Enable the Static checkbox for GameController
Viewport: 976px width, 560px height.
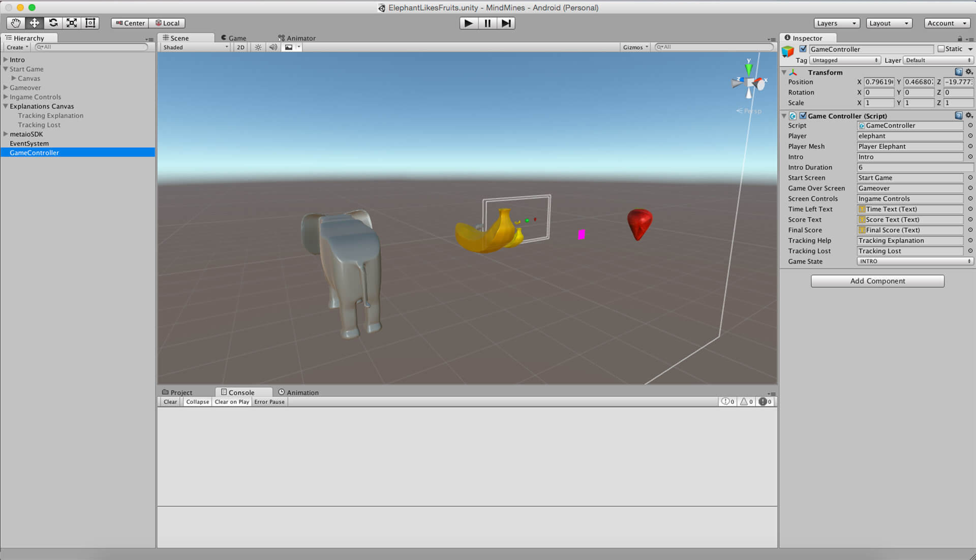942,49
